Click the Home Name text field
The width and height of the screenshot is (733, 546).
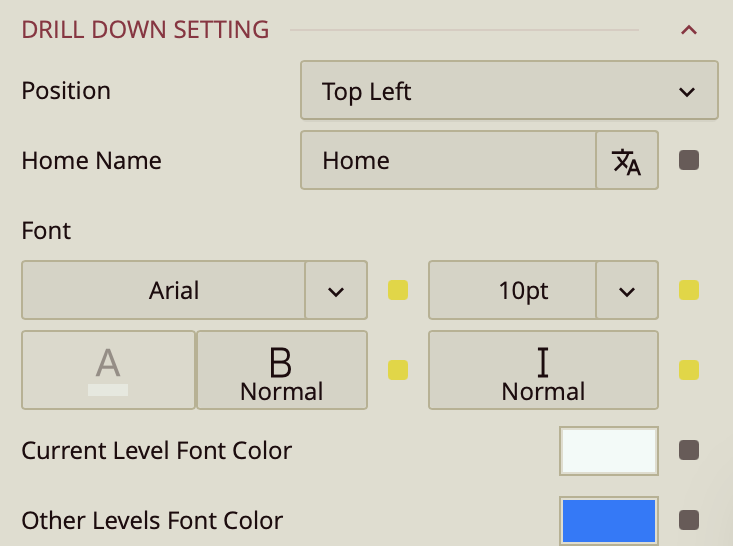[448, 160]
